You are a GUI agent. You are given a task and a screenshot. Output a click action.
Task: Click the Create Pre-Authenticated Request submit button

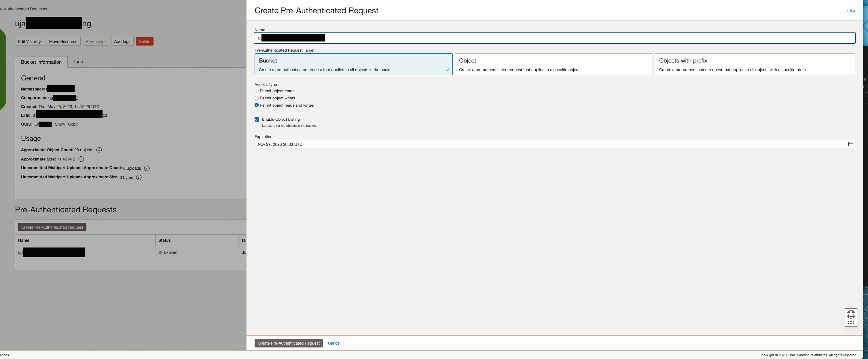[288, 343]
